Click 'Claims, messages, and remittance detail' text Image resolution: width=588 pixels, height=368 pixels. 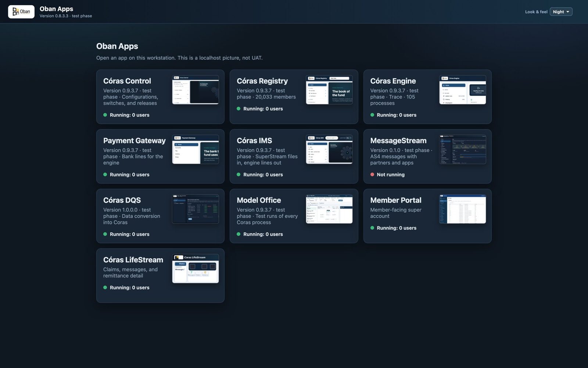coord(130,273)
